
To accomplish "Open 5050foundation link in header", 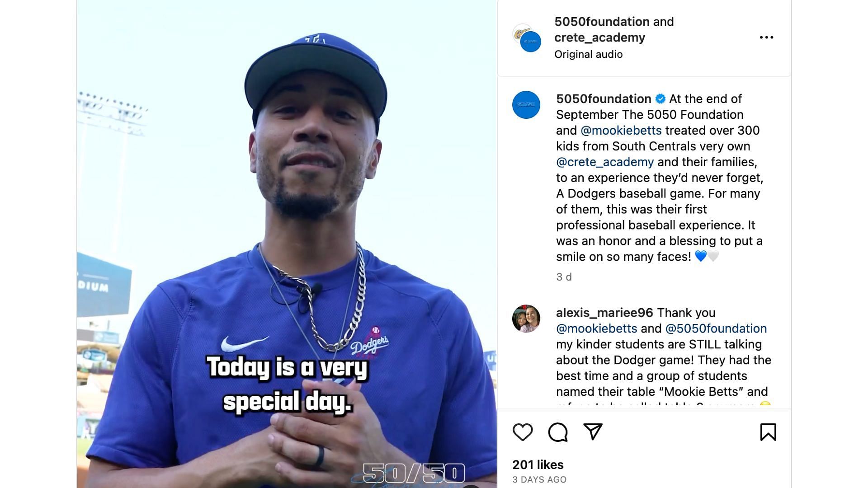I will 602,22.
